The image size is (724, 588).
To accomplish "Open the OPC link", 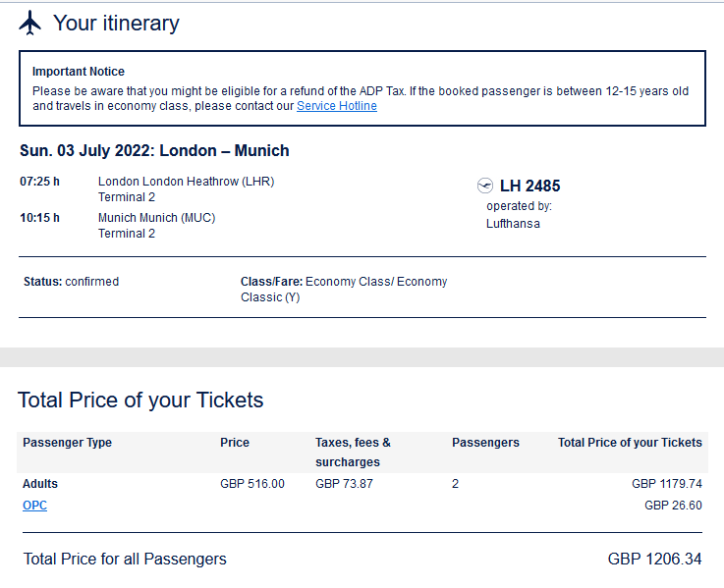I will tap(34, 506).
